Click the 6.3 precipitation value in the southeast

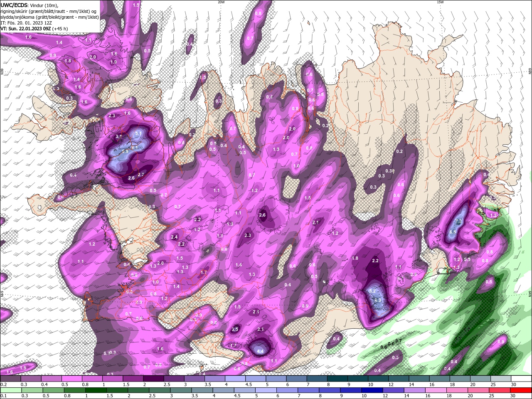click(x=378, y=300)
